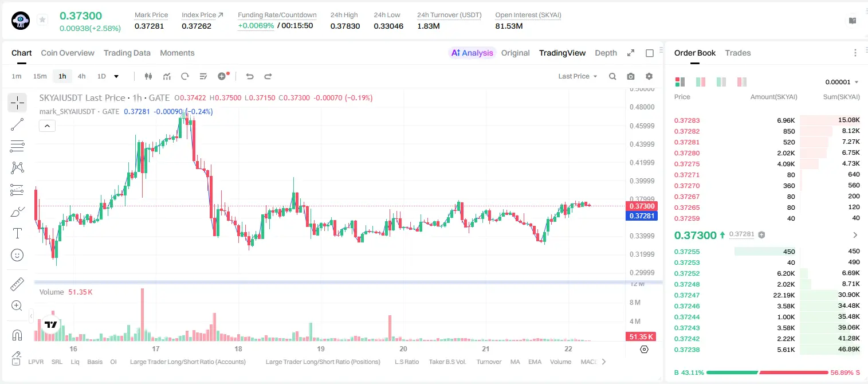Search symbols using the magnifier icon

coord(612,76)
